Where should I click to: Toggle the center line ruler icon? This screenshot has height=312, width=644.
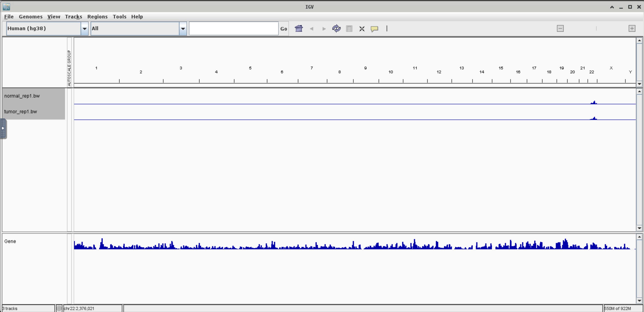tap(387, 28)
